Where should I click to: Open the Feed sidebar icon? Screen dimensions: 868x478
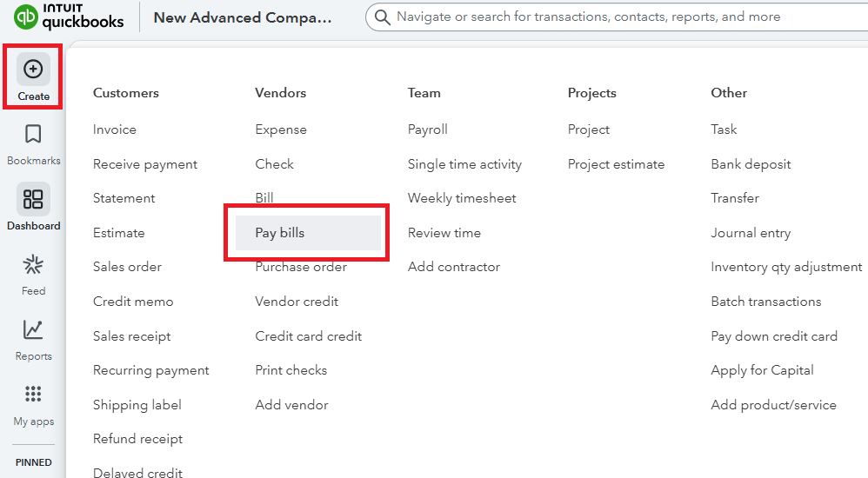click(x=33, y=264)
